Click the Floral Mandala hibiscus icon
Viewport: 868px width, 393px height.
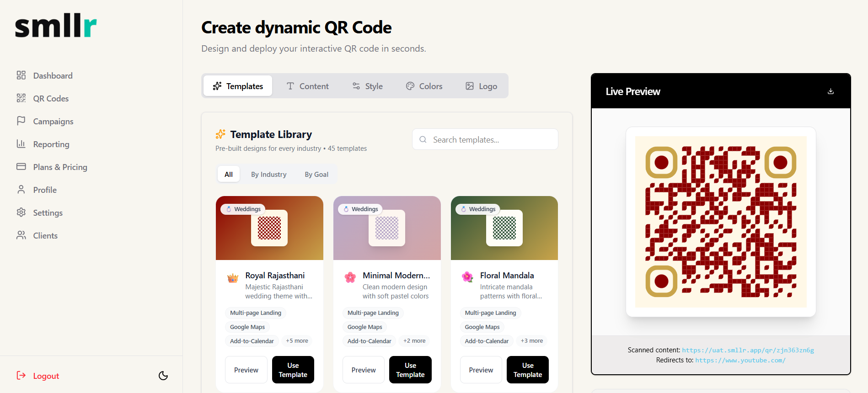[467, 277]
